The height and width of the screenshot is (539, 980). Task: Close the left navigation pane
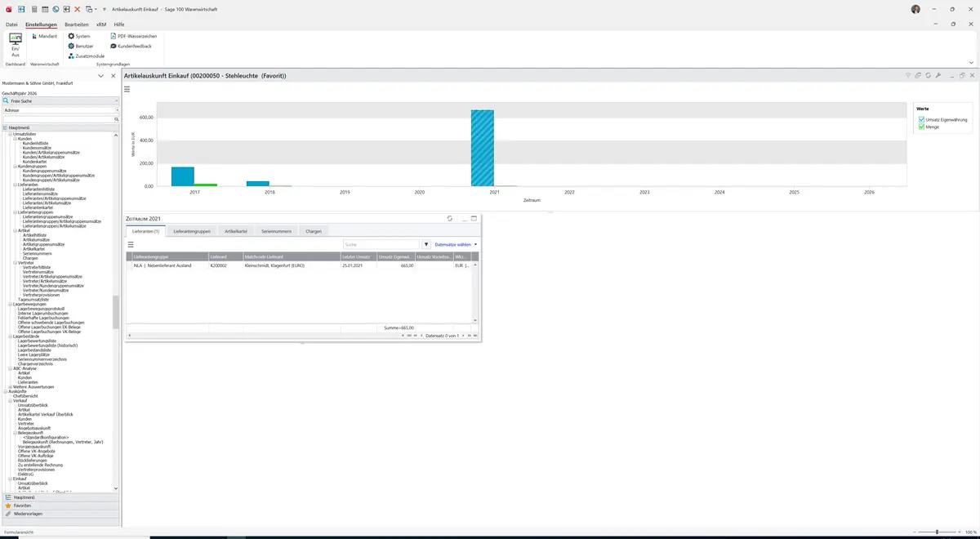tap(114, 76)
